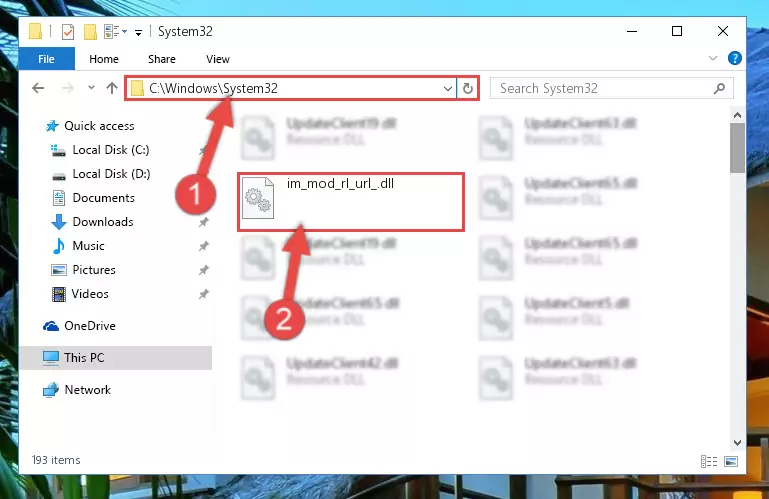The height and width of the screenshot is (499, 769).
Task: Select Network in navigation pane
Action: coord(88,390)
